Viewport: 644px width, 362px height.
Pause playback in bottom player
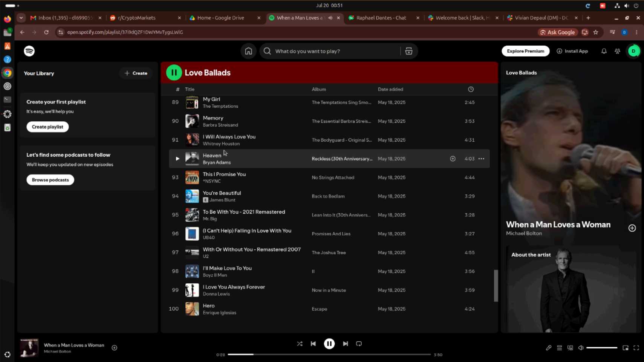point(329,344)
